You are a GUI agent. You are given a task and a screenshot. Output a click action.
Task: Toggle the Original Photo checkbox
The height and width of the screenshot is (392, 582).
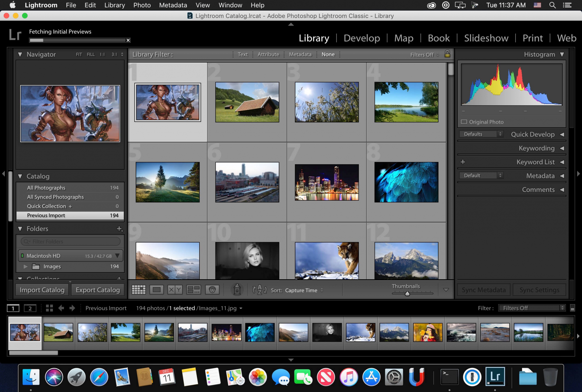coord(465,121)
